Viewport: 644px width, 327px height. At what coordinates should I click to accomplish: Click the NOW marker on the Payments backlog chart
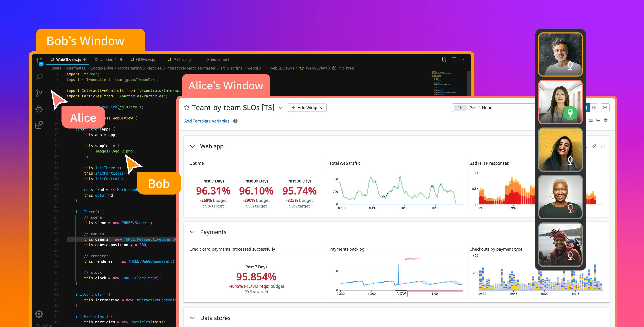[x=401, y=293]
